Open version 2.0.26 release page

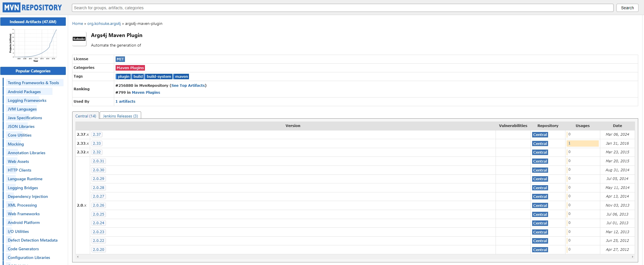tap(99, 205)
